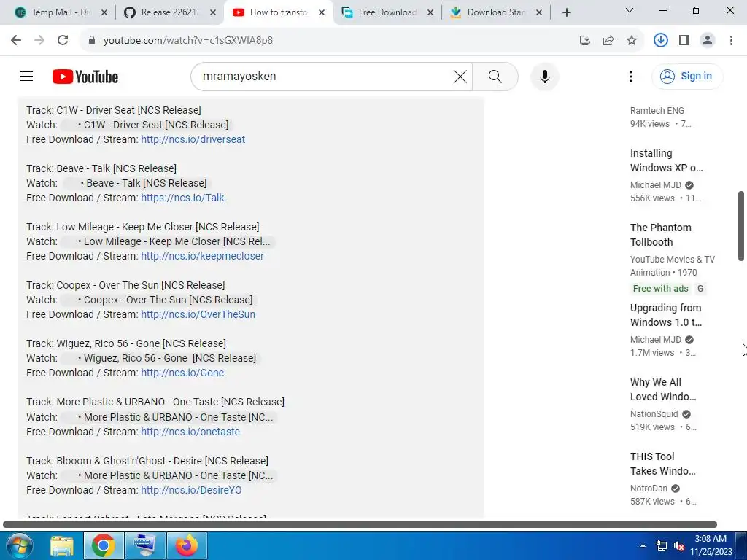The height and width of the screenshot is (560, 747).
Task: Watch Beave - Talk video chip
Action: pyautogui.click(x=136, y=183)
